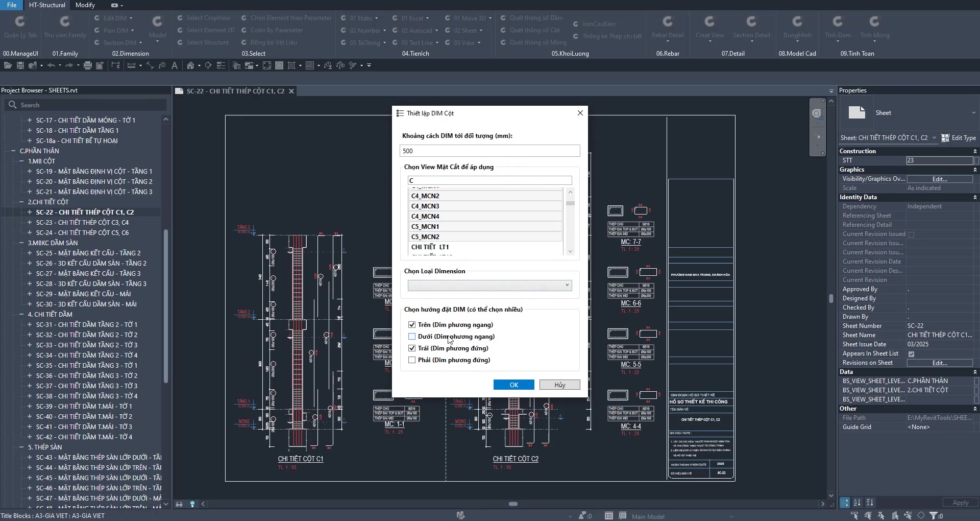Toggle the Current Revision Issued checkbox
This screenshot has width=980, height=521.
coord(912,234)
